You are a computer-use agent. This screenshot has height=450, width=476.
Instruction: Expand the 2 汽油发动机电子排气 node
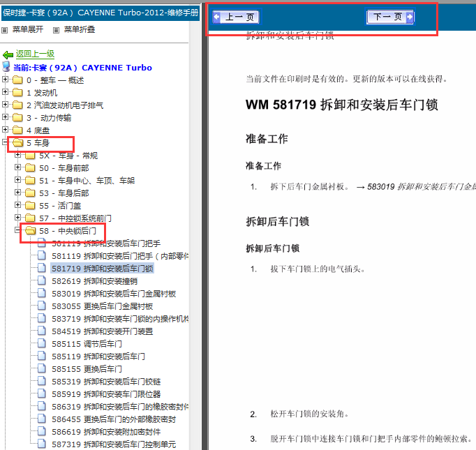(5, 105)
